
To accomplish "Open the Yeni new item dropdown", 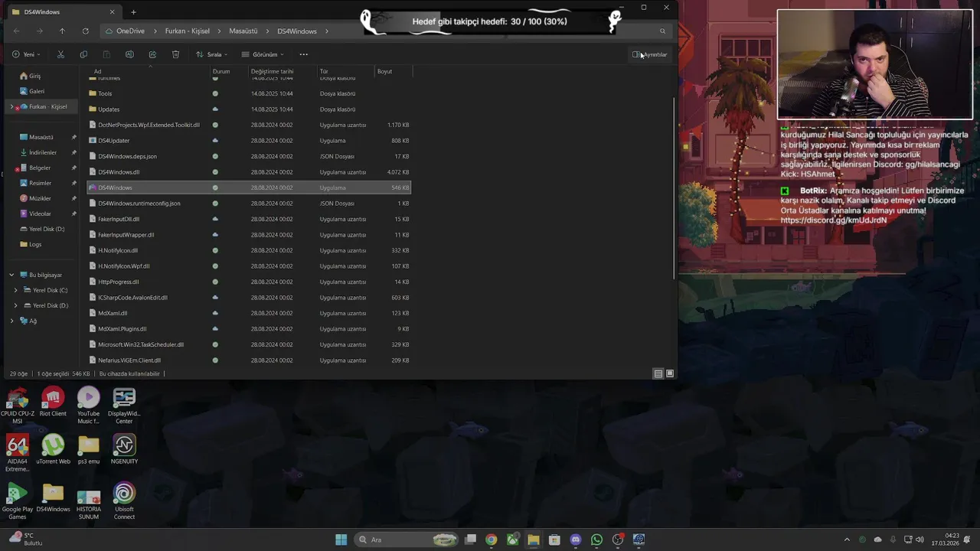I will [x=26, y=54].
